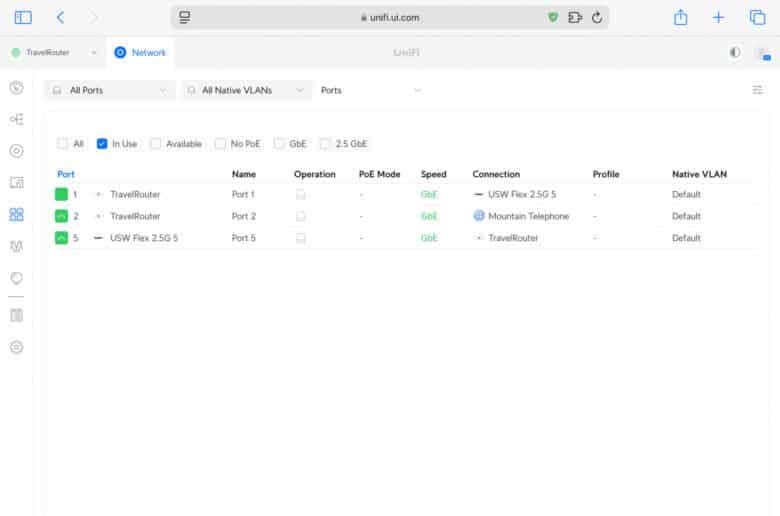
Task: Open the TravelRouter site dropdown
Action: coord(54,52)
